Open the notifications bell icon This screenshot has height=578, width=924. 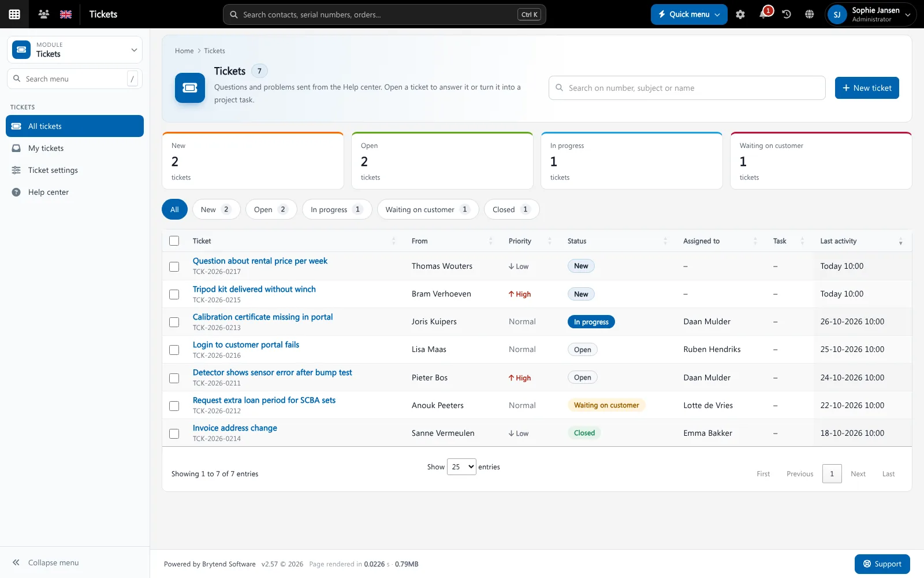763,14
